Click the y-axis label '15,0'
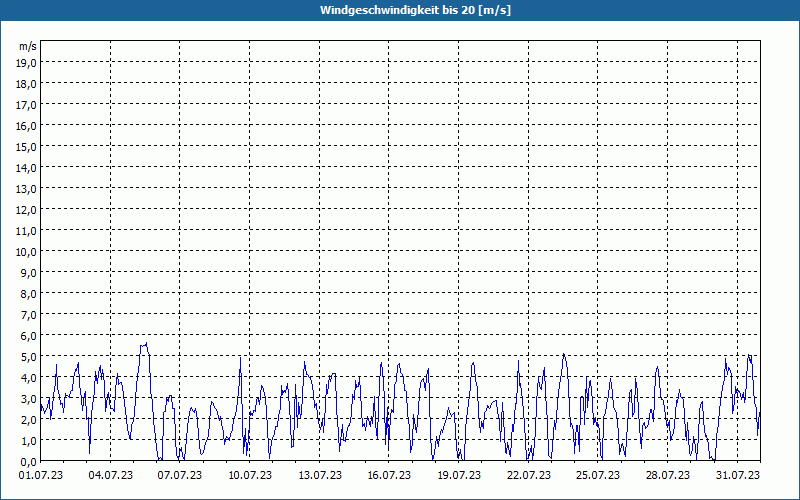Image resolution: width=800 pixels, height=500 pixels. tap(27, 146)
